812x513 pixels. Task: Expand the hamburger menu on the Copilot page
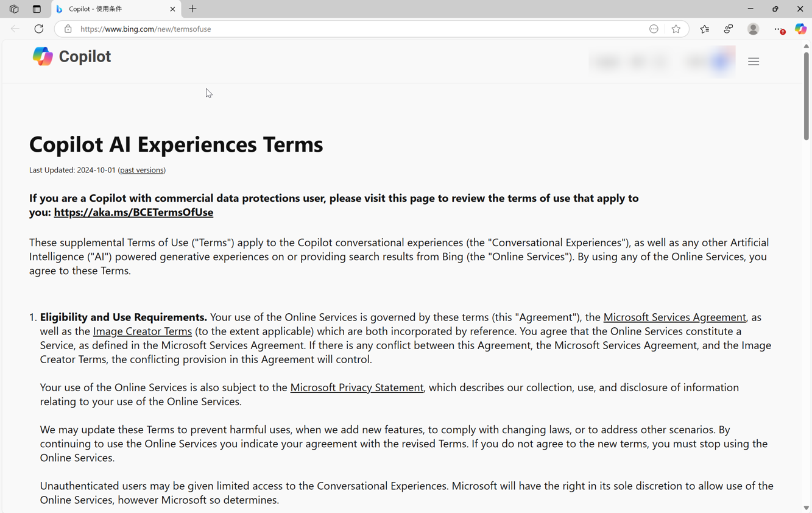click(754, 62)
